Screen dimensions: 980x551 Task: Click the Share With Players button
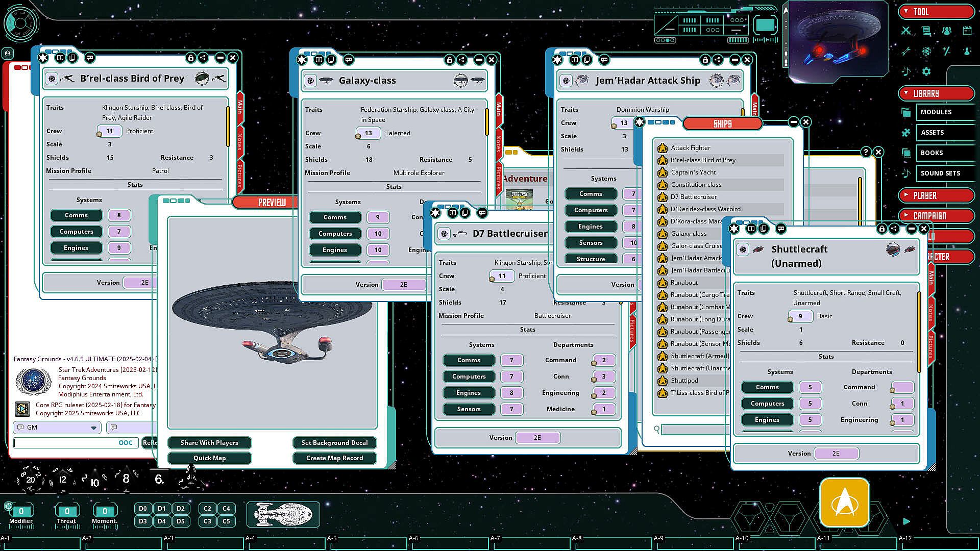pos(209,443)
